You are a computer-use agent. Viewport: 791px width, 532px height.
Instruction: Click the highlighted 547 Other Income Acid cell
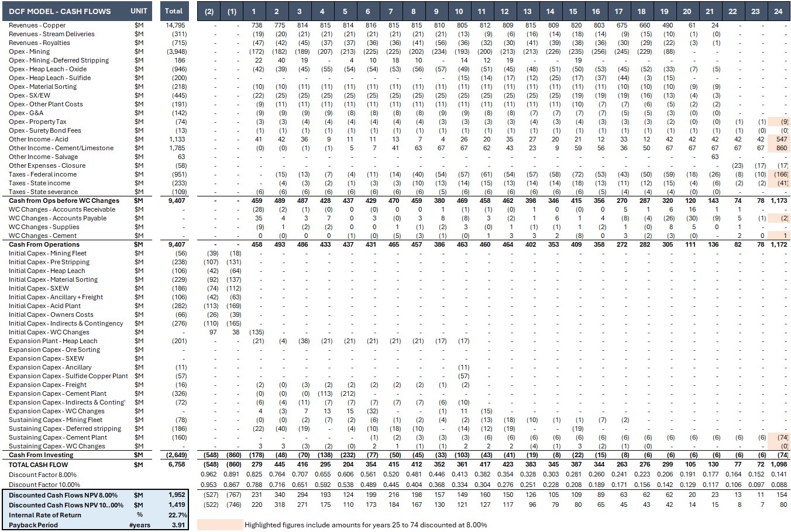(781, 139)
